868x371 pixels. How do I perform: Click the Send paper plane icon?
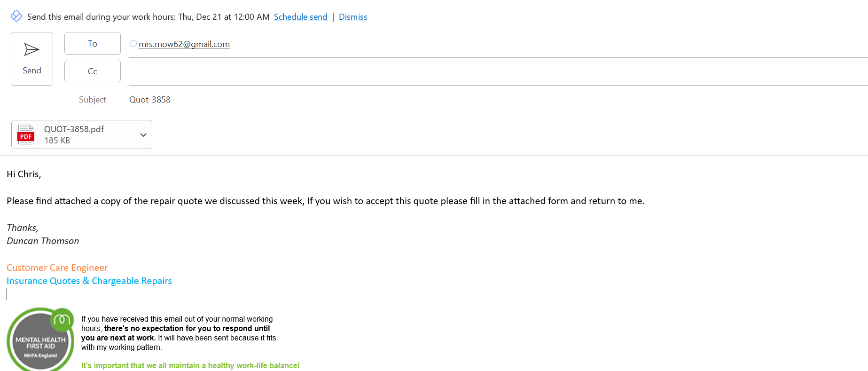31,49
